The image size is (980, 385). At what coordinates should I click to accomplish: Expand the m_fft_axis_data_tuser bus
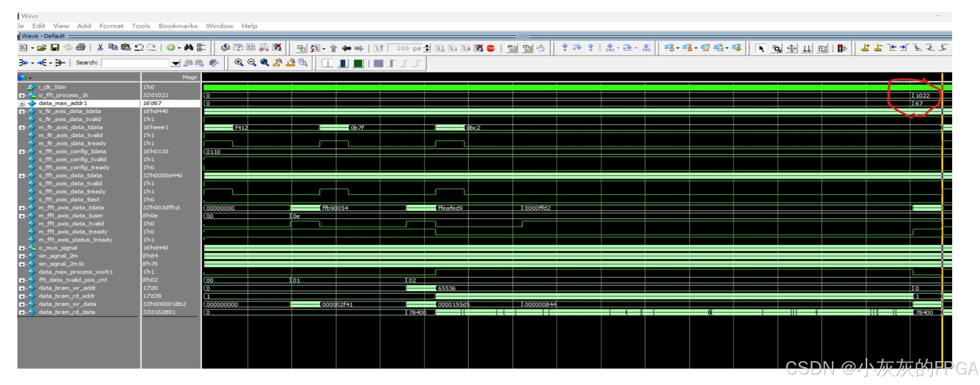tap(22, 216)
